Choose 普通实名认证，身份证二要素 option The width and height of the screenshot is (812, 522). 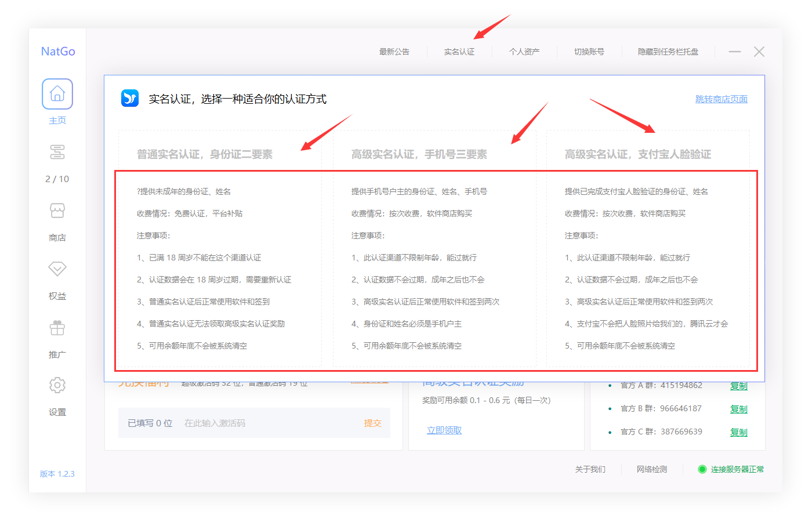click(205, 154)
